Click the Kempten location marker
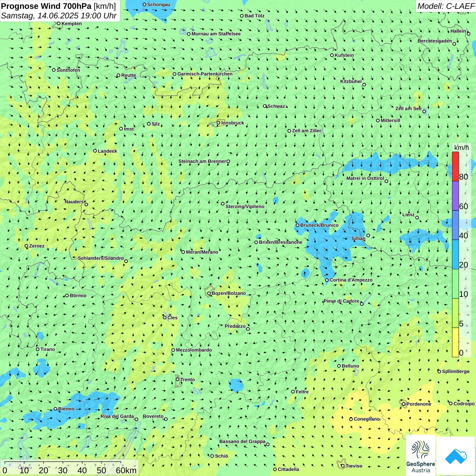Image resolution: width=476 pixels, height=476 pixels. [58, 23]
